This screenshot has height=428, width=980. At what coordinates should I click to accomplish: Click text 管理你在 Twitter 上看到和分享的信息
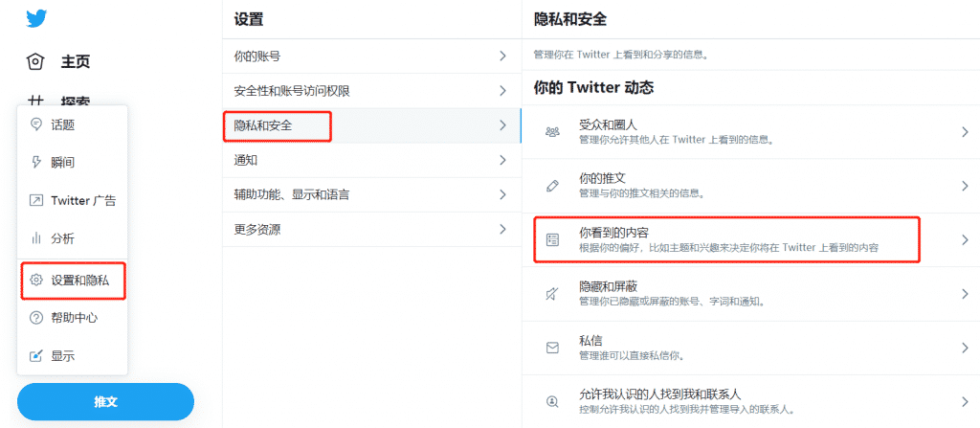click(x=621, y=55)
